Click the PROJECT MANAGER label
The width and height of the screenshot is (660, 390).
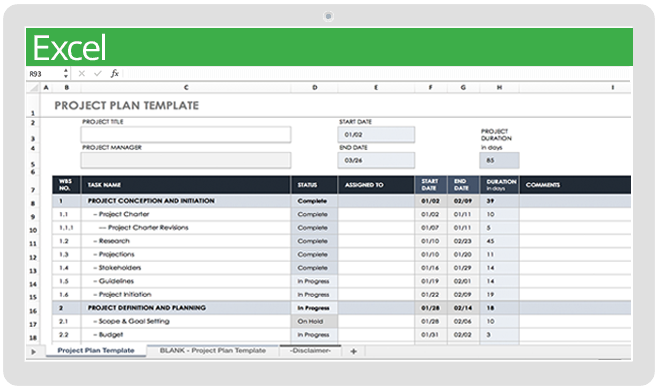click(x=112, y=148)
